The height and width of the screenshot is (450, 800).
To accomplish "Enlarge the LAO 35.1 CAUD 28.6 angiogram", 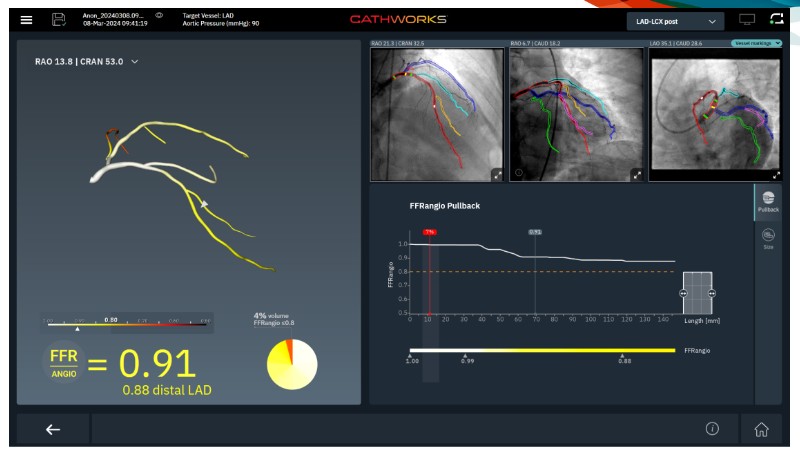I will click(775, 174).
